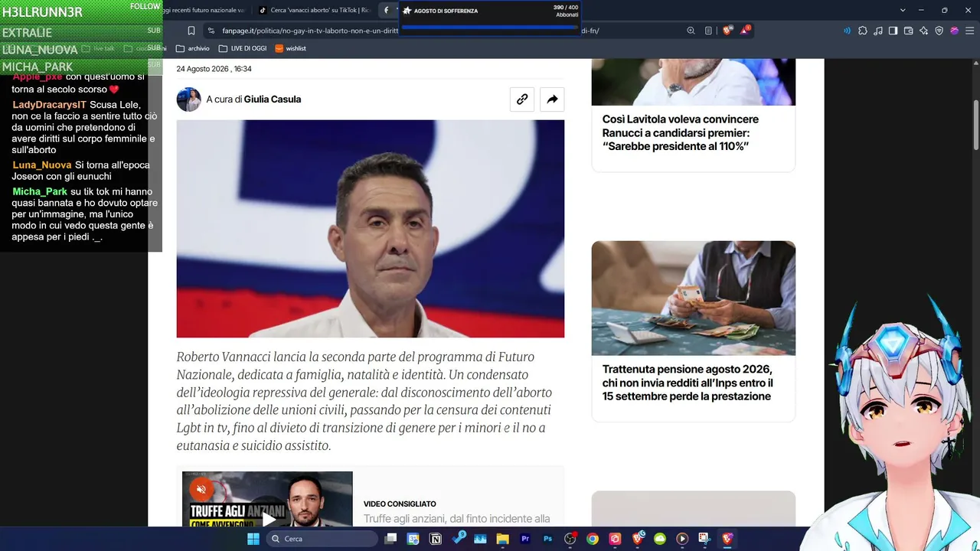
Task: Click the subscriber goal progress bar
Action: point(490,28)
